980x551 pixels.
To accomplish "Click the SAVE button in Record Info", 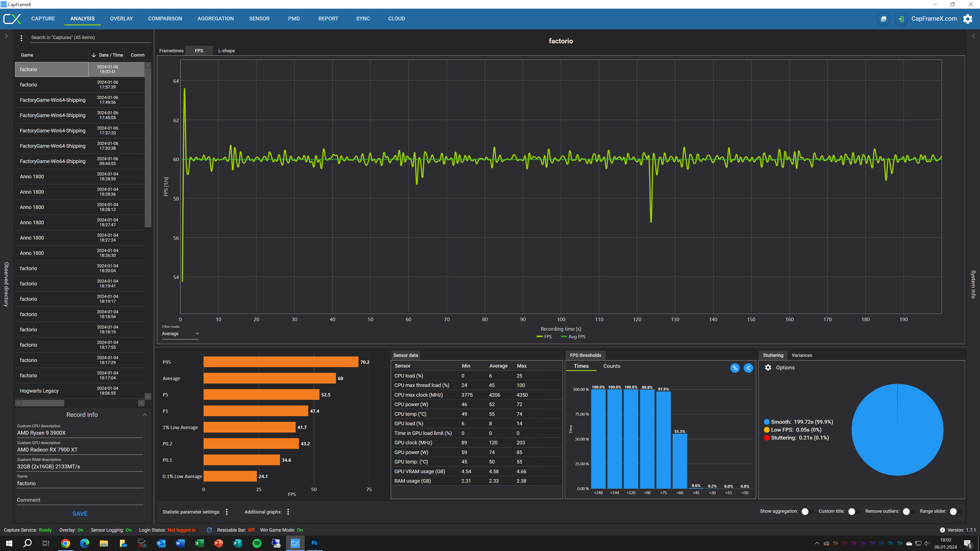I will 80,513.
